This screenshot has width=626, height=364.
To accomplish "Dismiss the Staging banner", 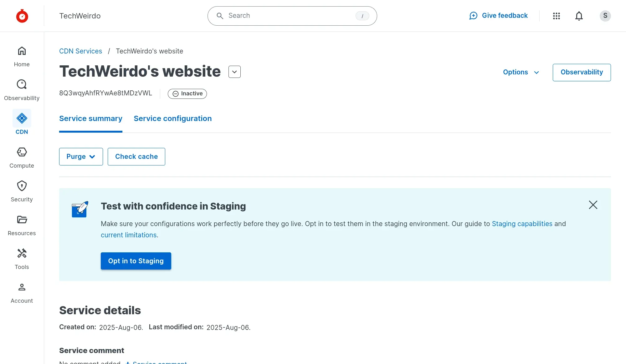I will (593, 205).
